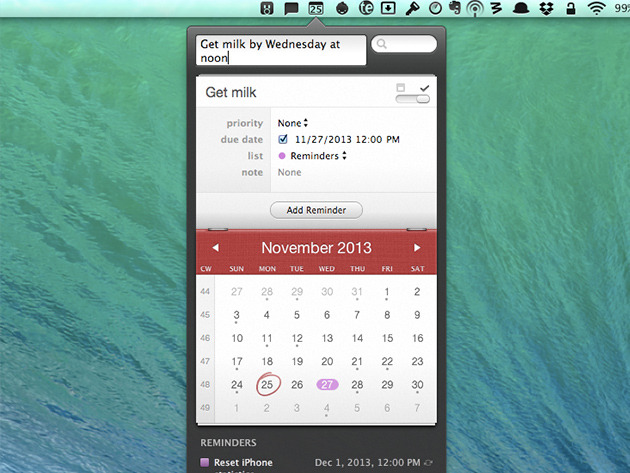Open the leftmost face-shaped menu bar icon
630x473 pixels.
point(267,8)
